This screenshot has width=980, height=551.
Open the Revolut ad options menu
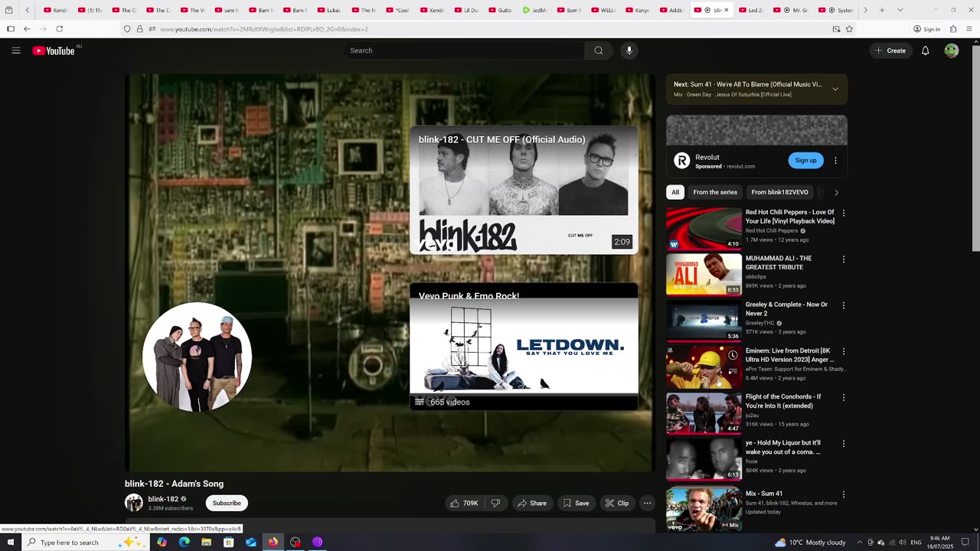pos(835,161)
